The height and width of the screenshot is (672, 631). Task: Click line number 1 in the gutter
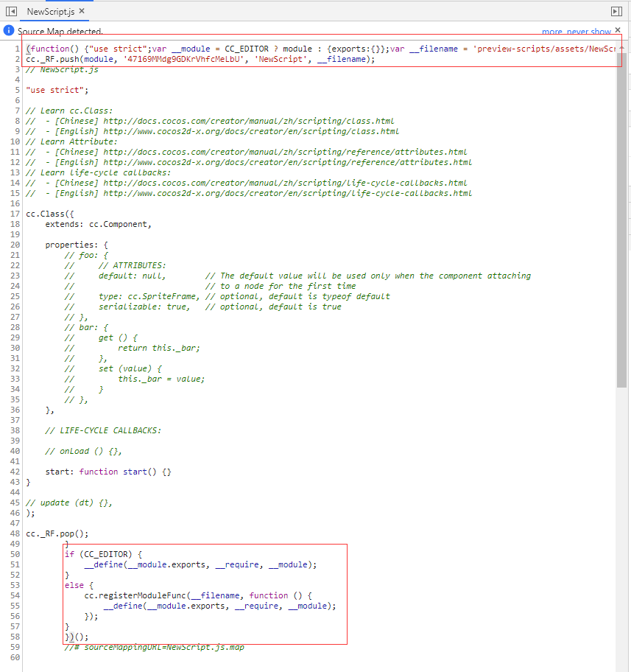click(x=17, y=49)
